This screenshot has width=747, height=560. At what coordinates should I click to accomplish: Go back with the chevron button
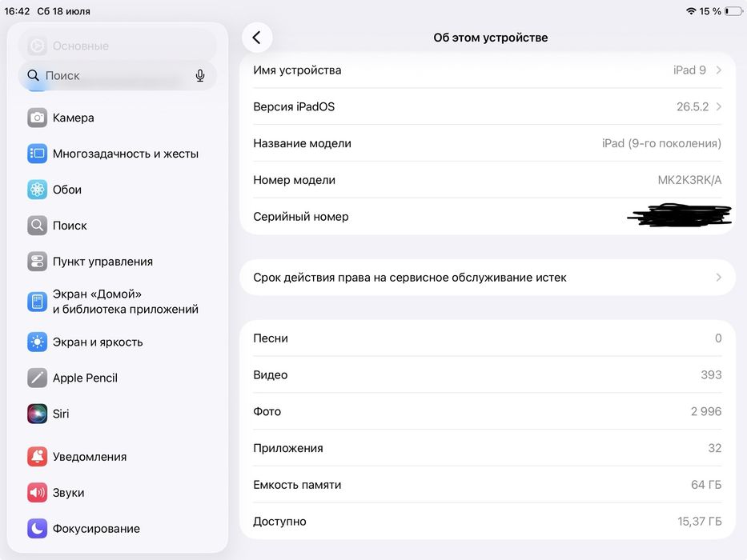click(x=257, y=37)
